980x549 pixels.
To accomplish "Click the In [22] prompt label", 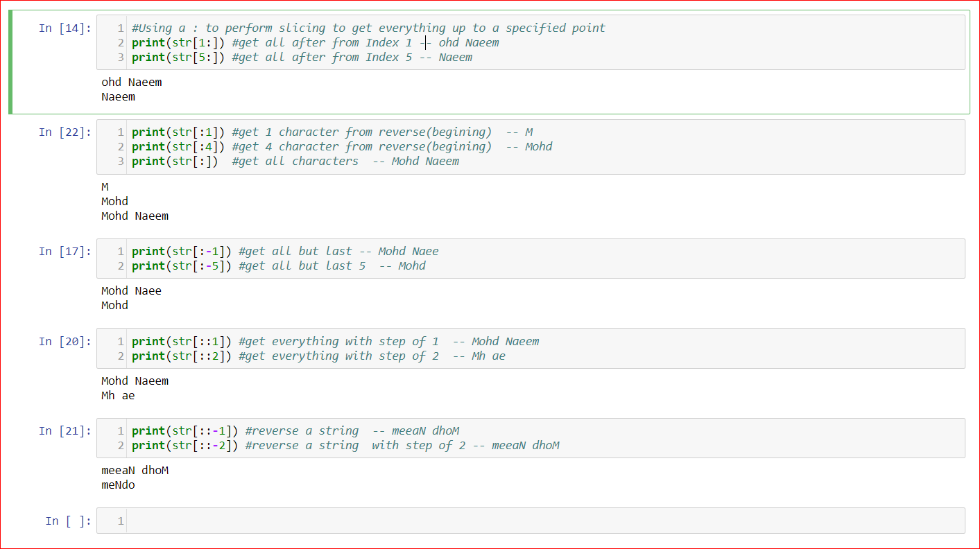I will click(65, 132).
